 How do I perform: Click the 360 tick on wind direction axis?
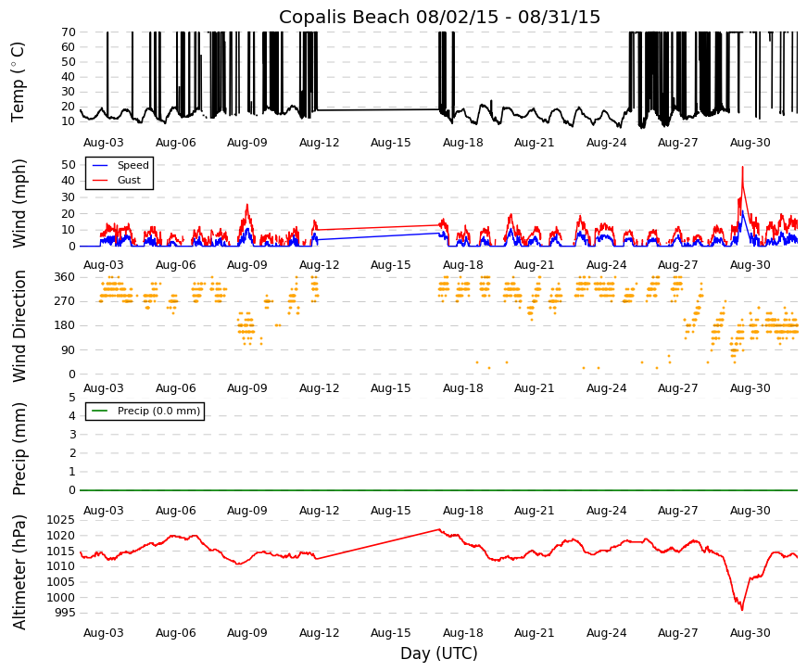coord(65,277)
